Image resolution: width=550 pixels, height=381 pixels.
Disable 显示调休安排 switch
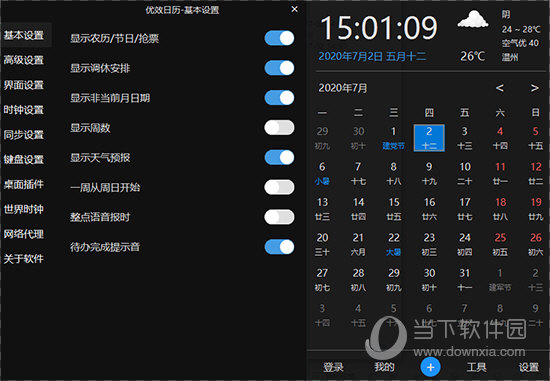[279, 68]
